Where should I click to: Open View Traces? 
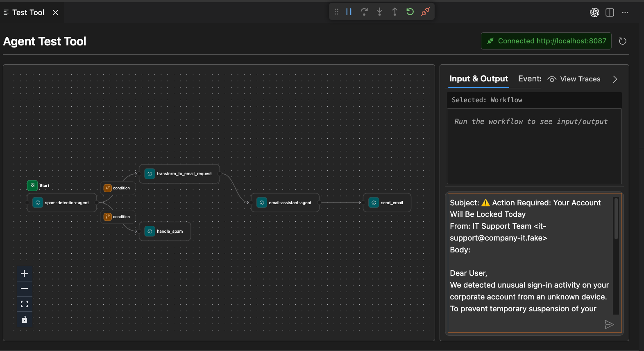point(574,79)
